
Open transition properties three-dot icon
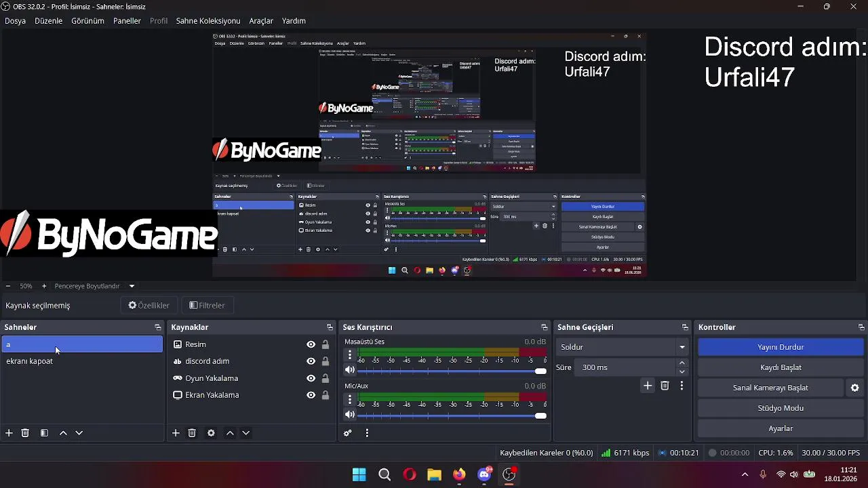click(682, 386)
